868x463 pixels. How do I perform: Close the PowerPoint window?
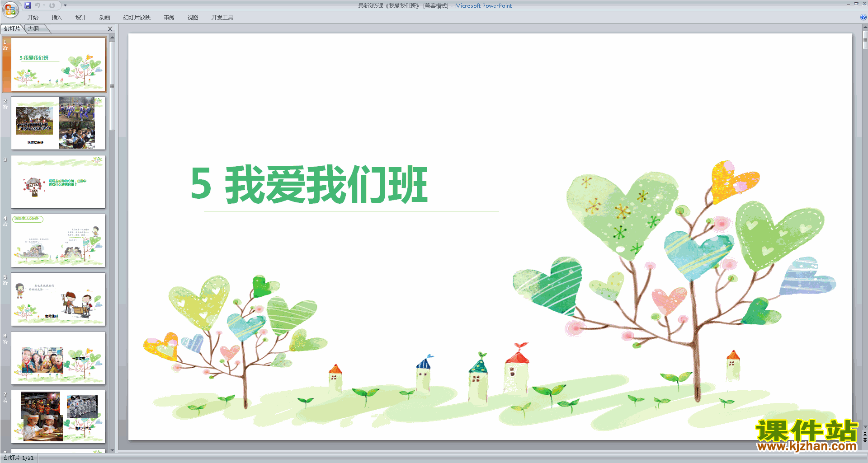pyautogui.click(x=864, y=4)
